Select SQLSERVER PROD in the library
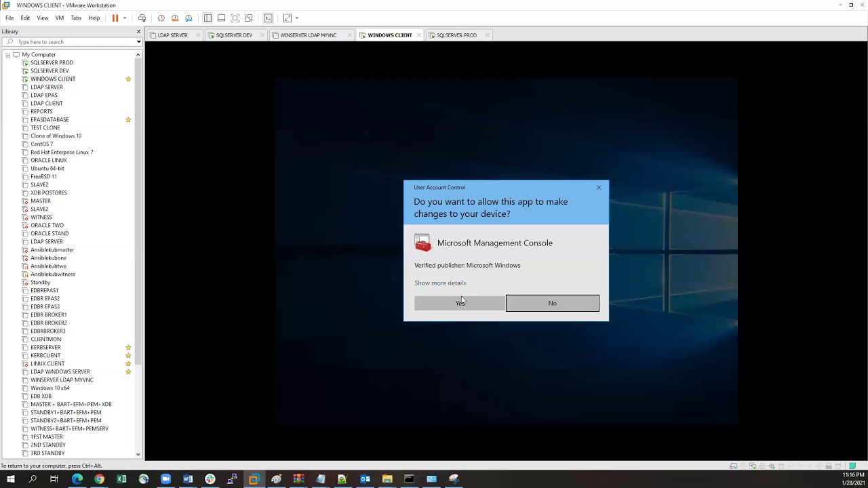Viewport: 868px width, 488px height. [52, 63]
